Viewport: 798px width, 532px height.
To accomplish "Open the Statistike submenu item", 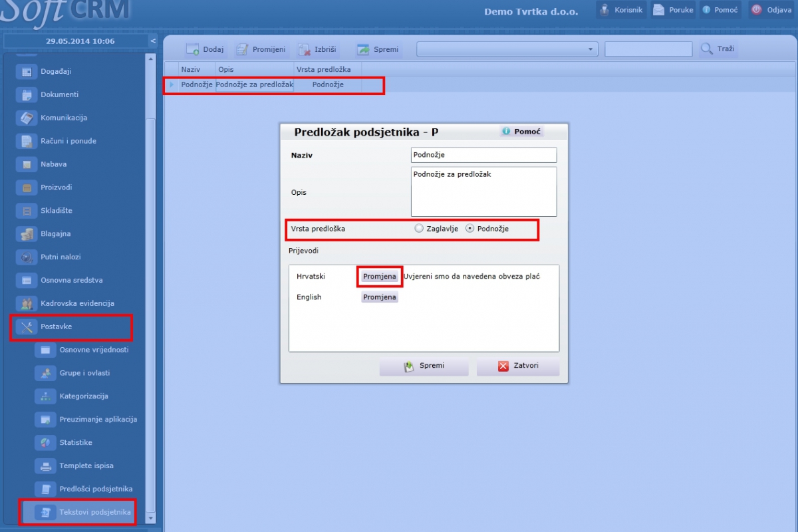I will click(x=75, y=442).
